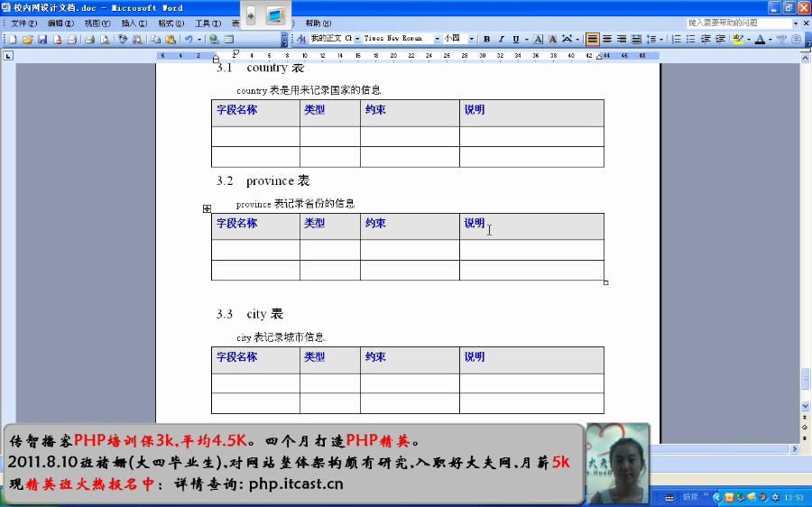Click the character scaling icon
The image size is (812, 507).
coord(567,39)
